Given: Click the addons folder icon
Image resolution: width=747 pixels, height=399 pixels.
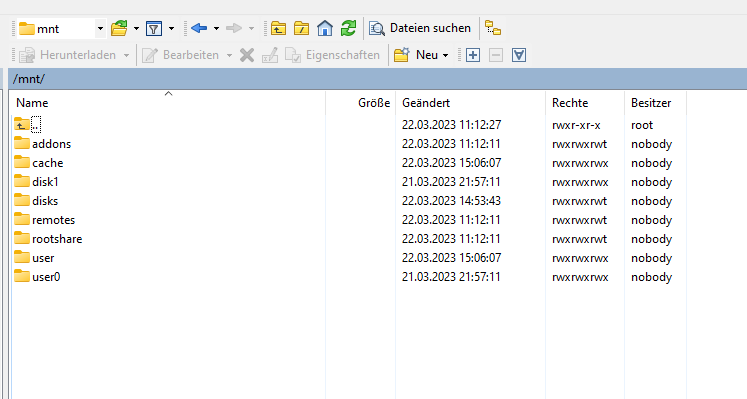Looking at the screenshot, I should (x=22, y=143).
